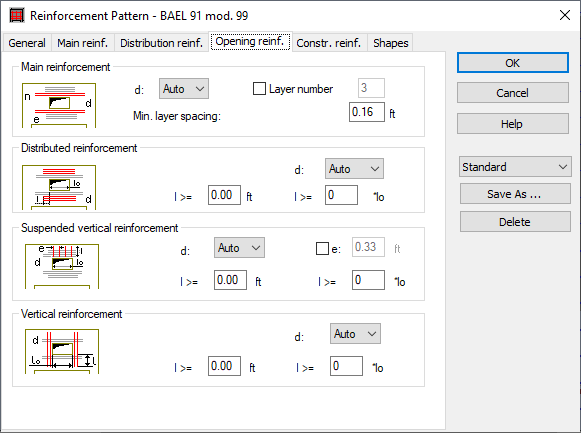
Task: Click the Distributed reinforcement diagram image
Action: pos(59,187)
